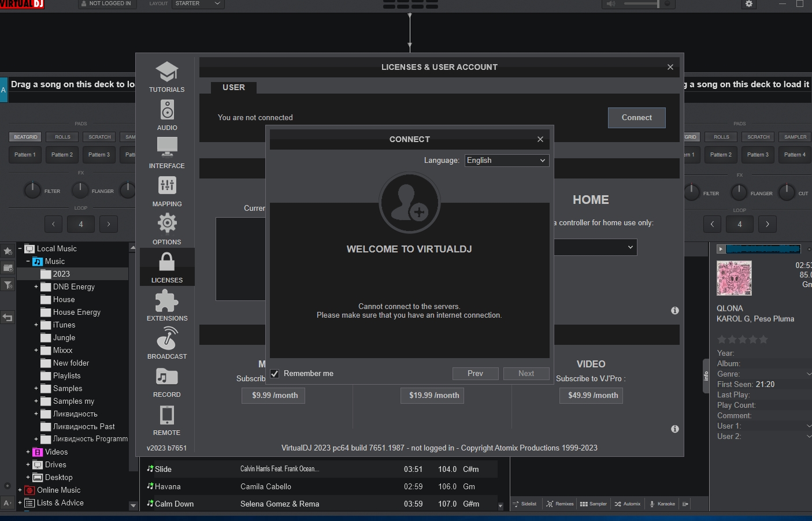Open the Mapping settings section
812x521 pixels.
(x=166, y=191)
